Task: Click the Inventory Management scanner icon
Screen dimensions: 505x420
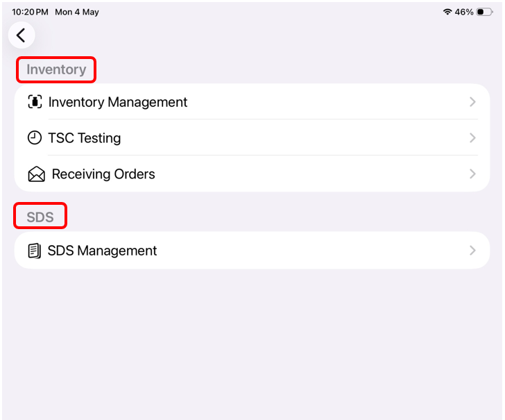Action: coord(35,102)
